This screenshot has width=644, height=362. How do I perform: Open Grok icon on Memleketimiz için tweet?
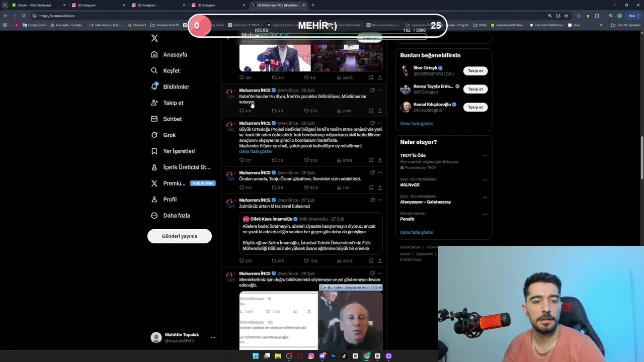[x=372, y=274]
